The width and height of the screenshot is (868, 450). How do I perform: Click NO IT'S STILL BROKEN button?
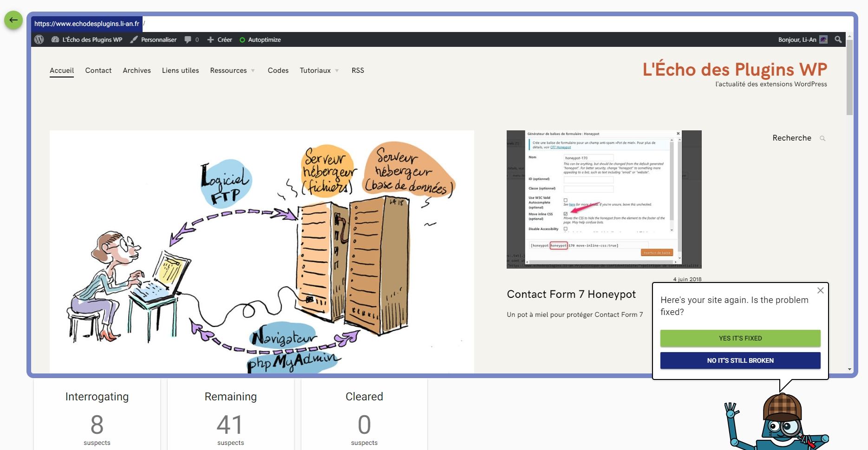740,360
